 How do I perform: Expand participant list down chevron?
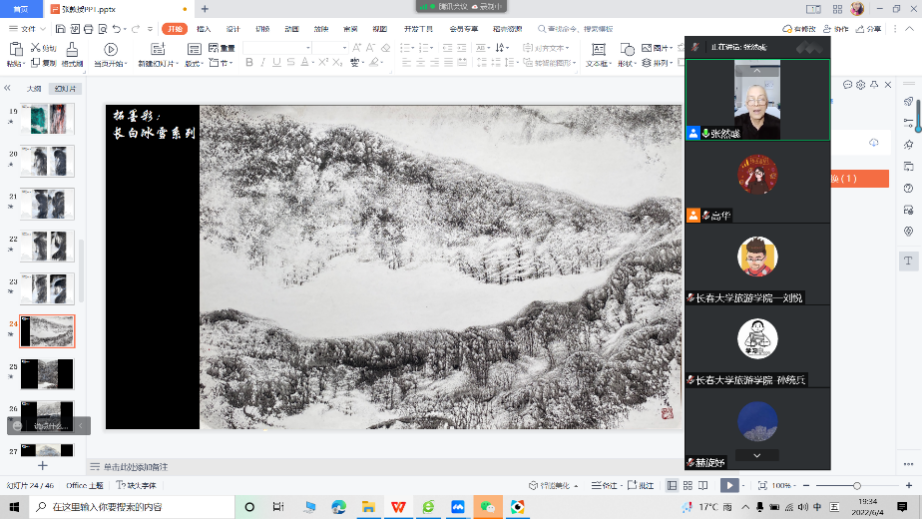pyautogui.click(x=757, y=456)
